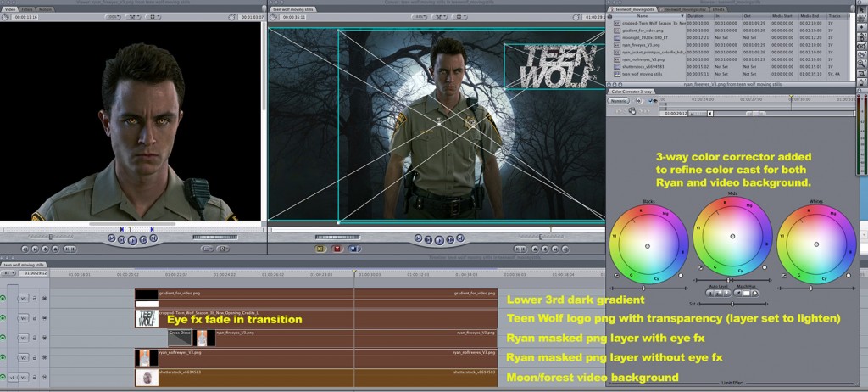
Task: Open teenwolf_movingstills2 tab in Browser
Action: [x=683, y=9]
